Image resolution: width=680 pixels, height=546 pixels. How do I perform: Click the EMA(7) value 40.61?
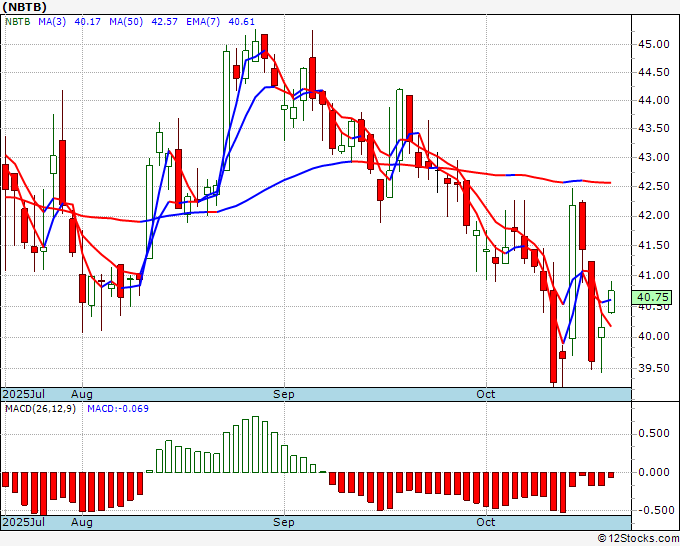242,22
